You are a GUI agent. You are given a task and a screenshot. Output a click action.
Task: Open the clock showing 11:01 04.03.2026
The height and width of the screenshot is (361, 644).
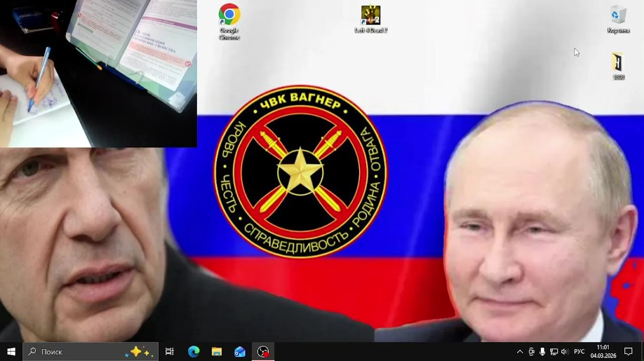(x=603, y=351)
